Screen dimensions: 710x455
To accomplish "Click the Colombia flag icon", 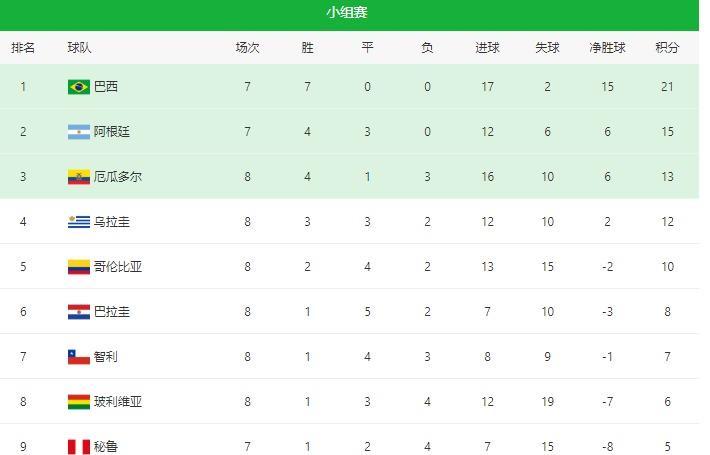I will click(79, 267).
